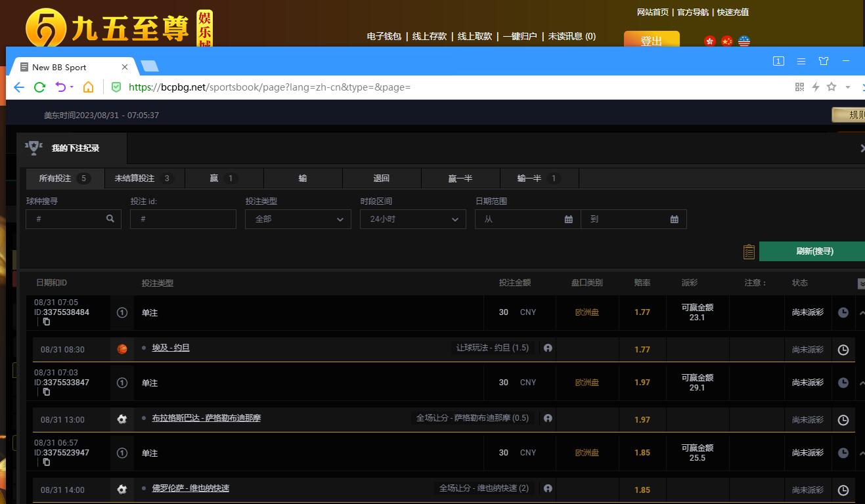Screen dimensions: 865x504
Task: Click the clipboard icon beside 刷新(搜寻)
Action: [x=749, y=251]
